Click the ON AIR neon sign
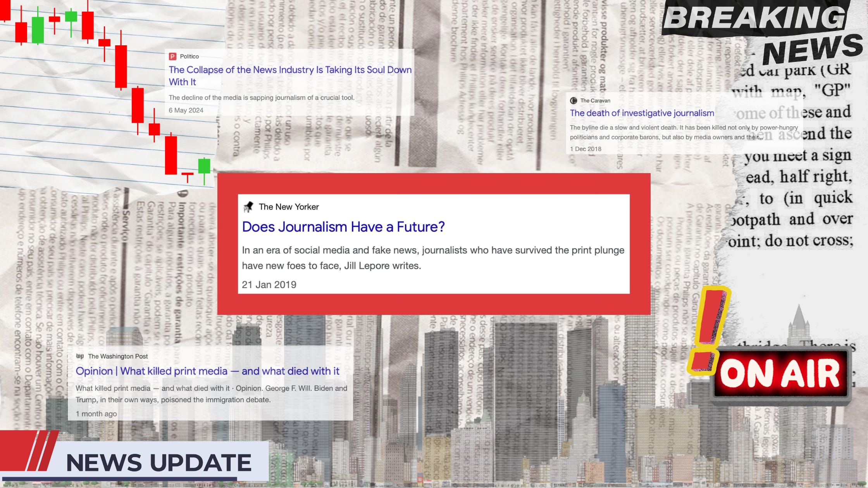This screenshot has height=488, width=868. [780, 374]
